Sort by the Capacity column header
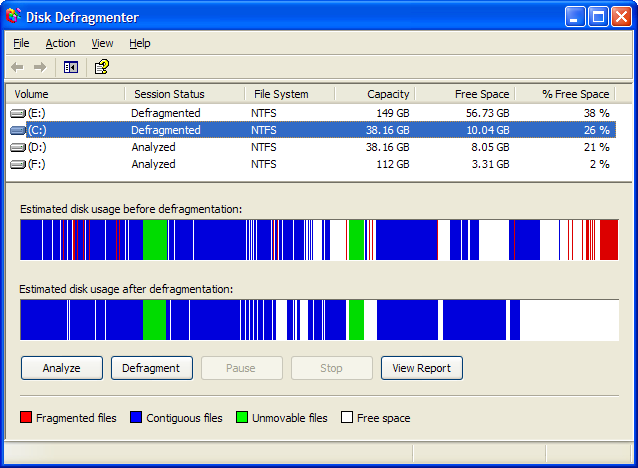The image size is (638, 468). pos(374,94)
